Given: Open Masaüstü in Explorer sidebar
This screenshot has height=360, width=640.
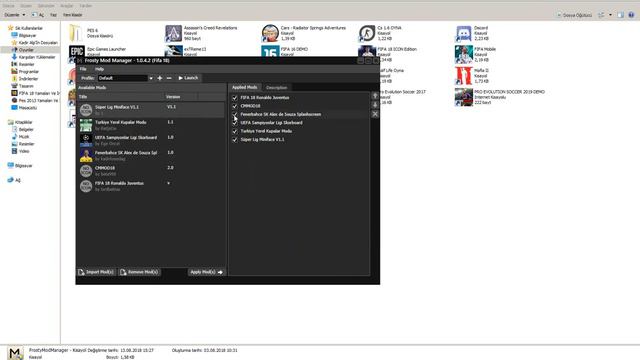Looking at the screenshot, I should 28,108.
